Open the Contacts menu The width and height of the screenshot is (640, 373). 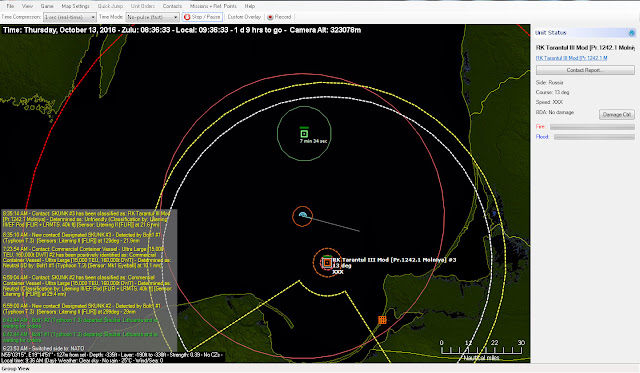[x=172, y=6]
